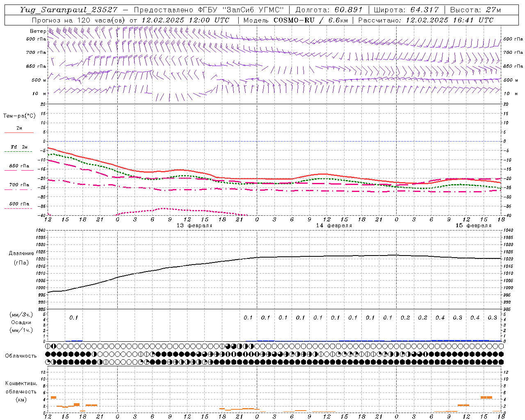Click the (гПа) pressure unit label
Image resolution: width=525 pixels, height=420 pixels.
[21, 262]
